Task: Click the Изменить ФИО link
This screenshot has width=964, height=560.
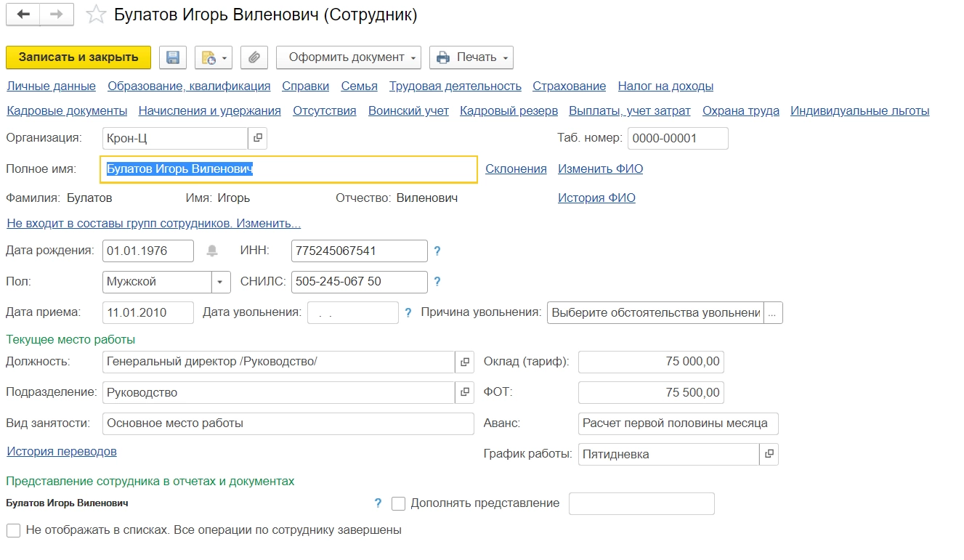Action: click(x=600, y=169)
